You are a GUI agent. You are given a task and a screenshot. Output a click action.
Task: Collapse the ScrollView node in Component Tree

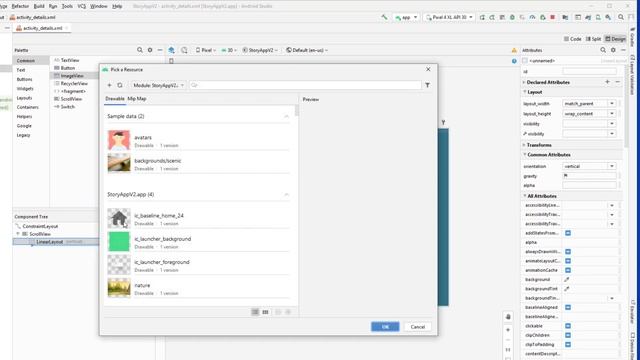(18, 234)
